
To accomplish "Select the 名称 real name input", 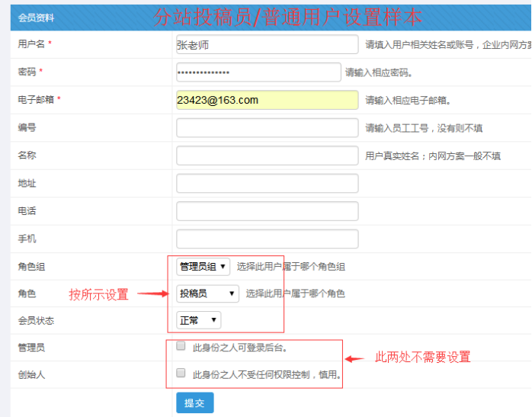I will point(267,156).
